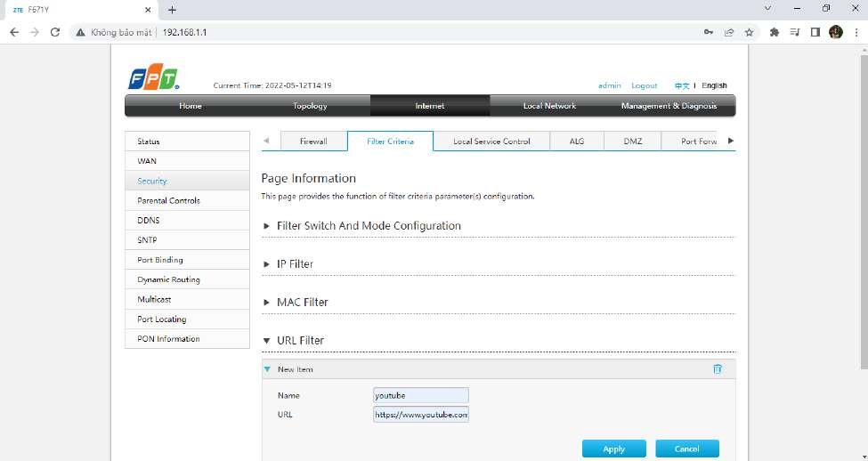The width and height of the screenshot is (868, 461).
Task: Open saved passwords key icon
Action: click(709, 33)
